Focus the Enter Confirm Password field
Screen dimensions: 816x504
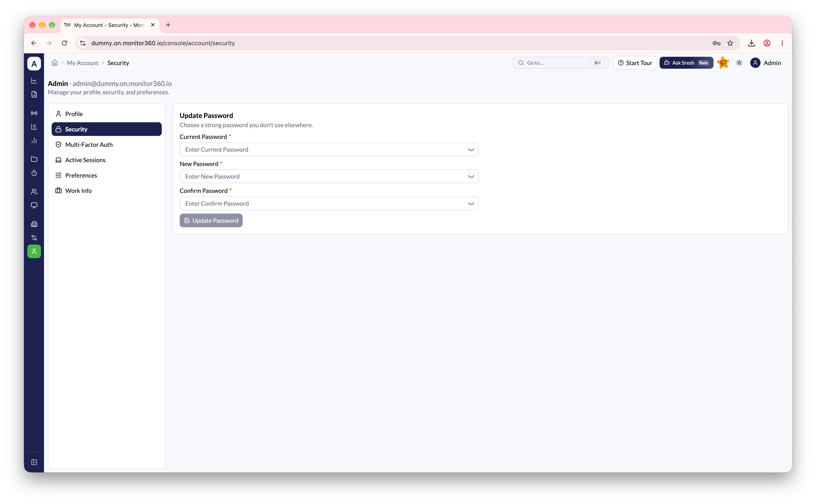pos(329,203)
